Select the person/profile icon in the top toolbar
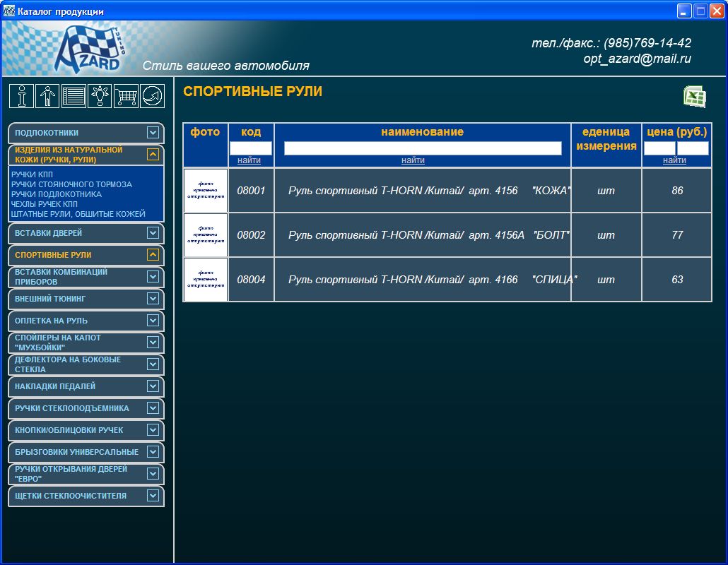The width and height of the screenshot is (728, 565). tap(47, 96)
